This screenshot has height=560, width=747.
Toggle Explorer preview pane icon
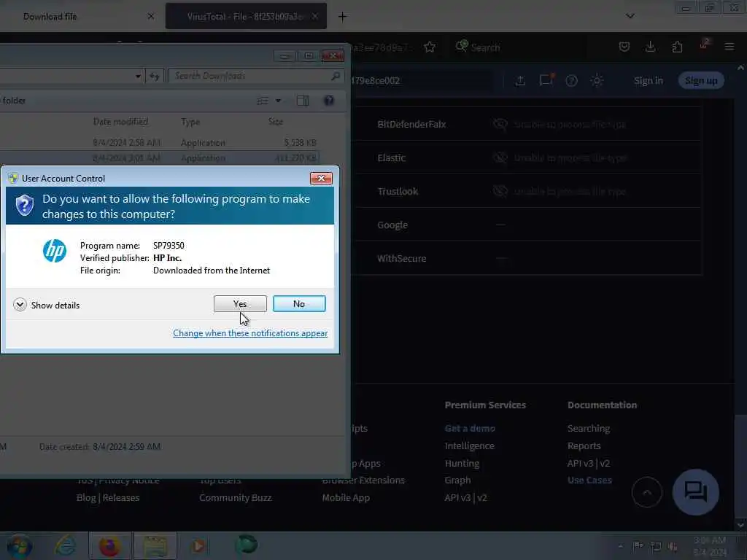pyautogui.click(x=303, y=101)
